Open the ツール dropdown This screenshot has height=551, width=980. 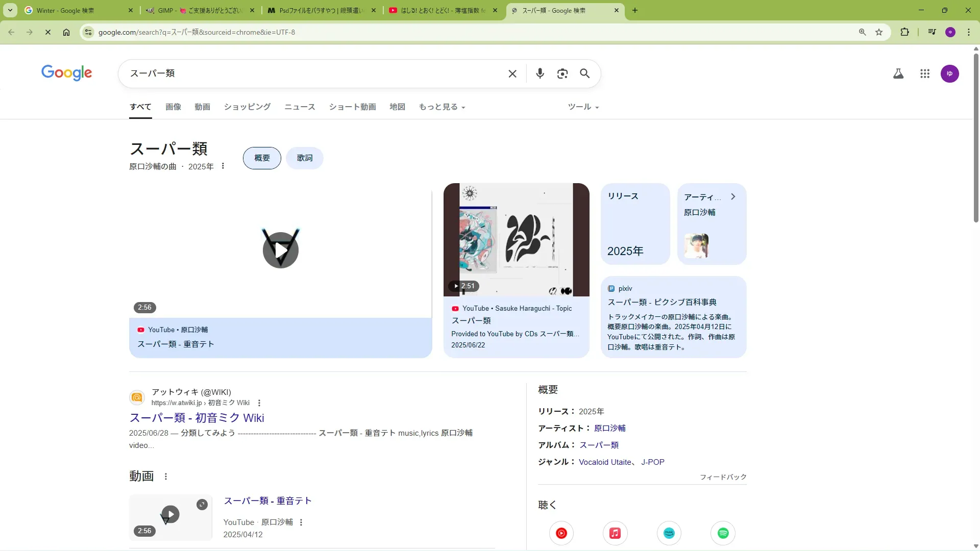(583, 107)
